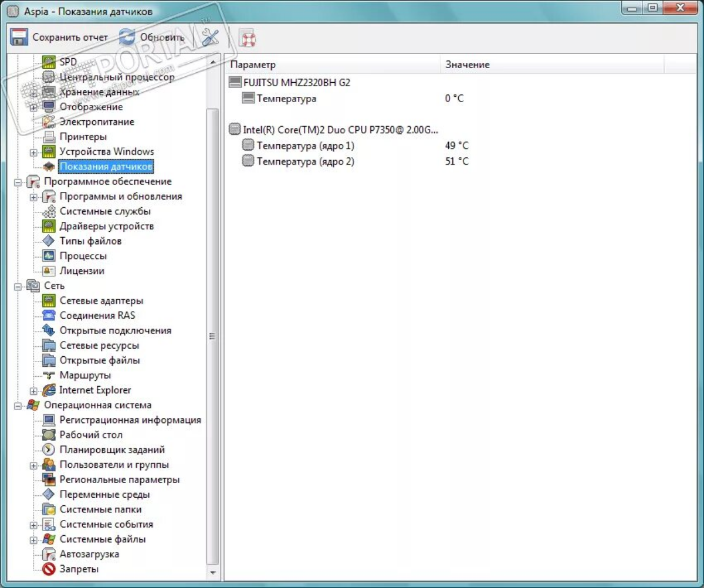Expand the Пользователи и группы node
Image resolution: width=704 pixels, height=588 pixels.
pyautogui.click(x=33, y=465)
